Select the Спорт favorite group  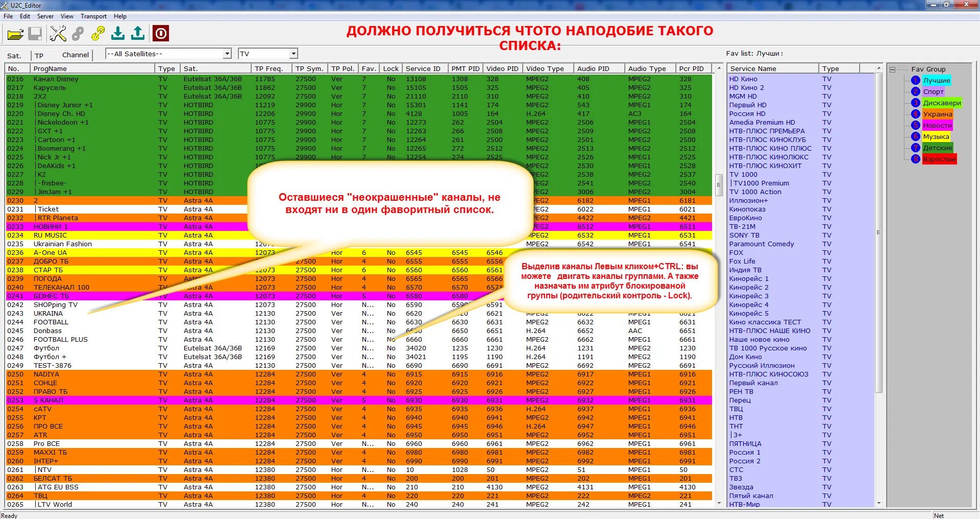[933, 91]
